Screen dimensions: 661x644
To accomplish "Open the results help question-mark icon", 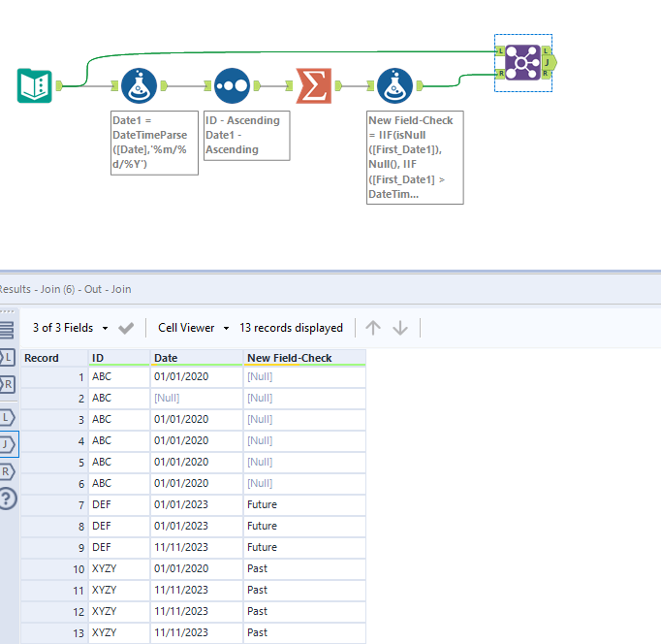I will 7,499.
